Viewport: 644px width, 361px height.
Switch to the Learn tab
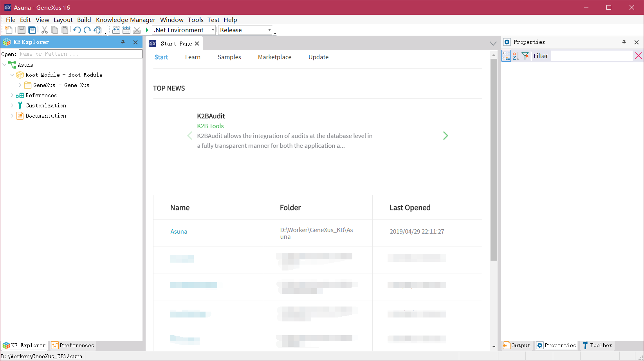point(193,57)
